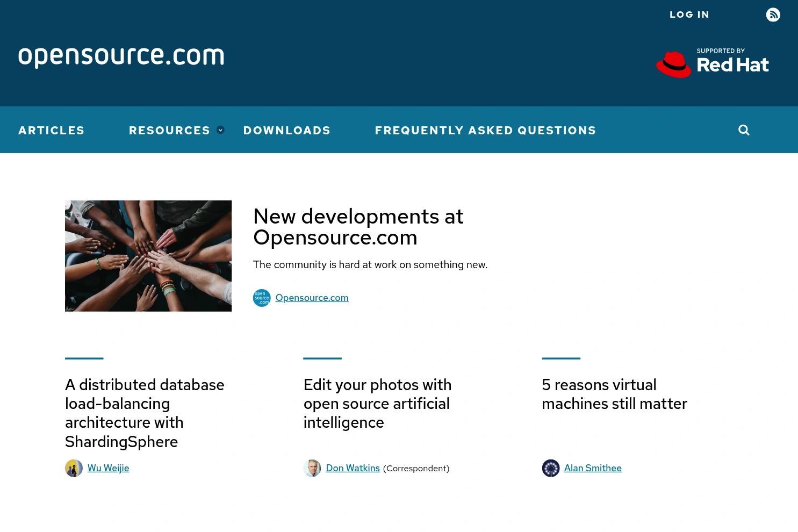Click the Log In link

click(x=689, y=15)
